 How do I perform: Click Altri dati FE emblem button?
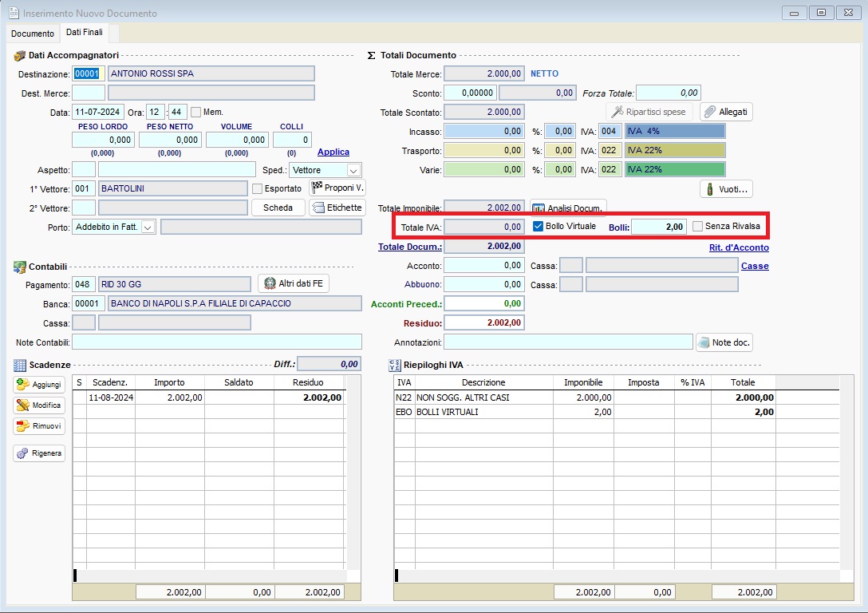293,283
